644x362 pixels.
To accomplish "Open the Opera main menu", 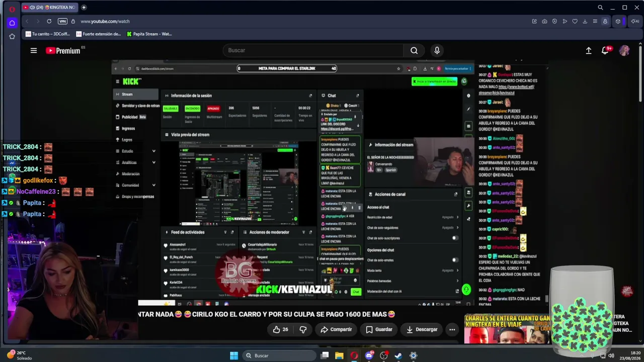I will point(12,9).
